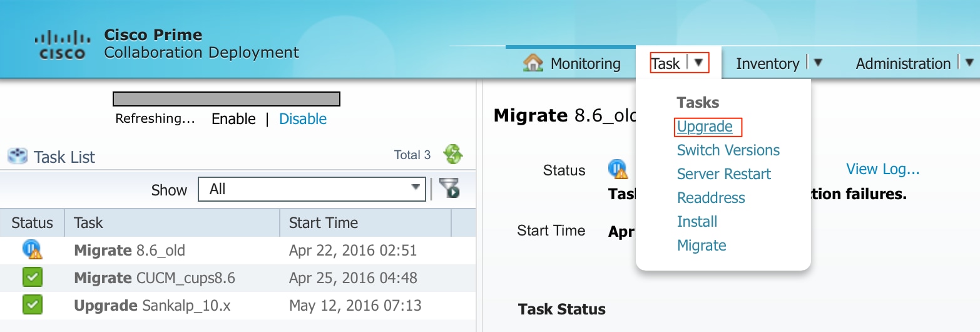Choose Readdress from Tasks menu
Viewport: 980px width, 332px height.
(x=711, y=198)
